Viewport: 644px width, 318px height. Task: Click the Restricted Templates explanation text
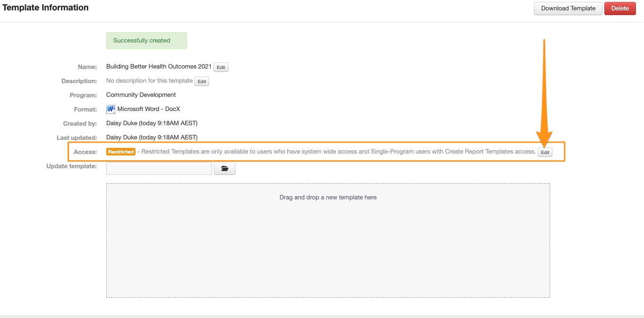click(339, 152)
